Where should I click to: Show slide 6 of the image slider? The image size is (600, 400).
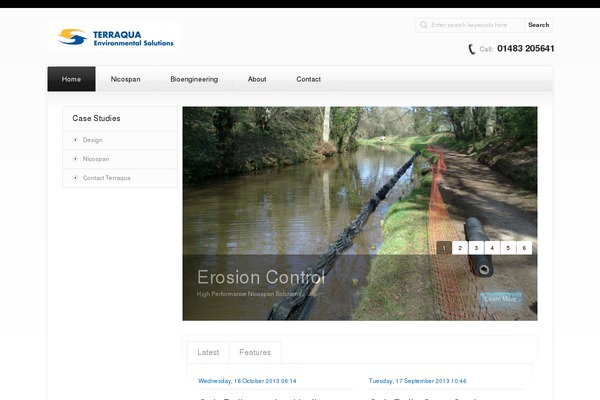tap(524, 248)
